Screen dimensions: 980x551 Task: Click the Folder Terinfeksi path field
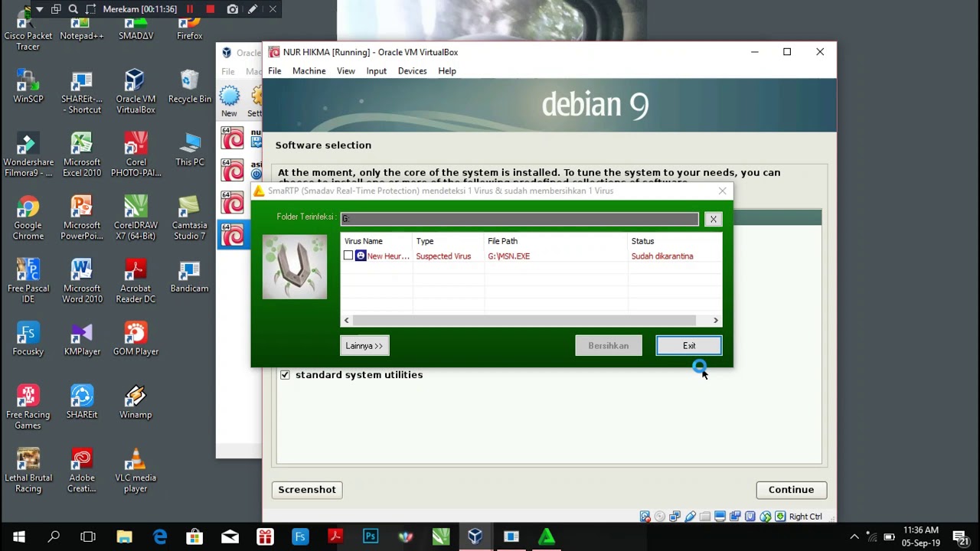click(x=519, y=219)
